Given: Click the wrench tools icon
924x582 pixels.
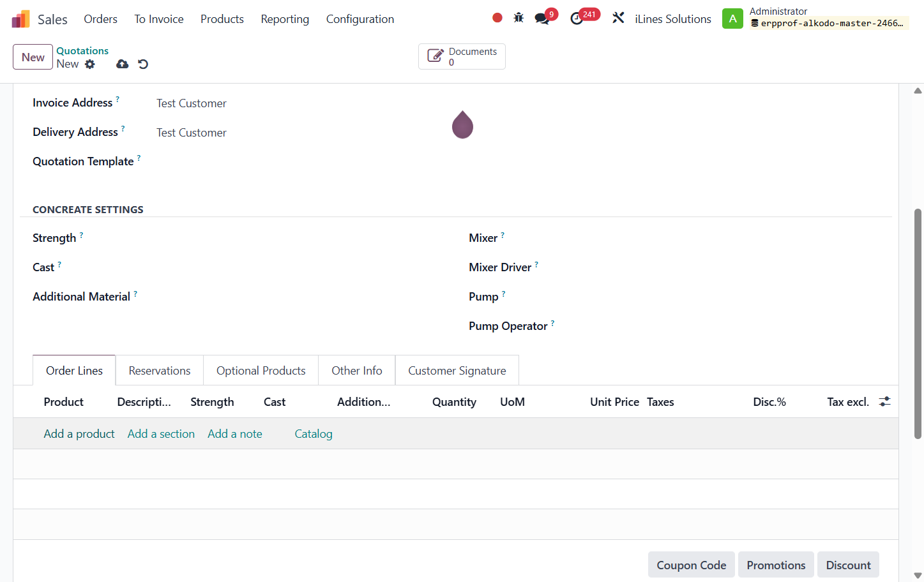Looking at the screenshot, I should tap(618, 18).
